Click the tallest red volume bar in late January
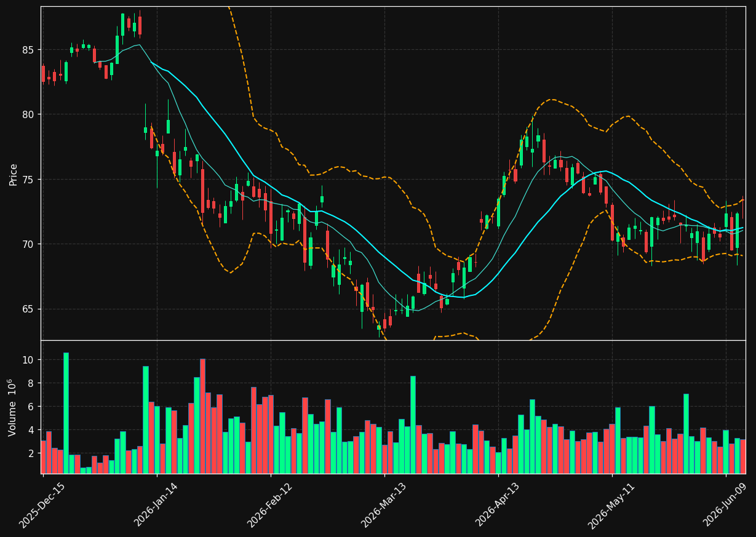This screenshot has height=537, width=756. pyautogui.click(x=202, y=416)
